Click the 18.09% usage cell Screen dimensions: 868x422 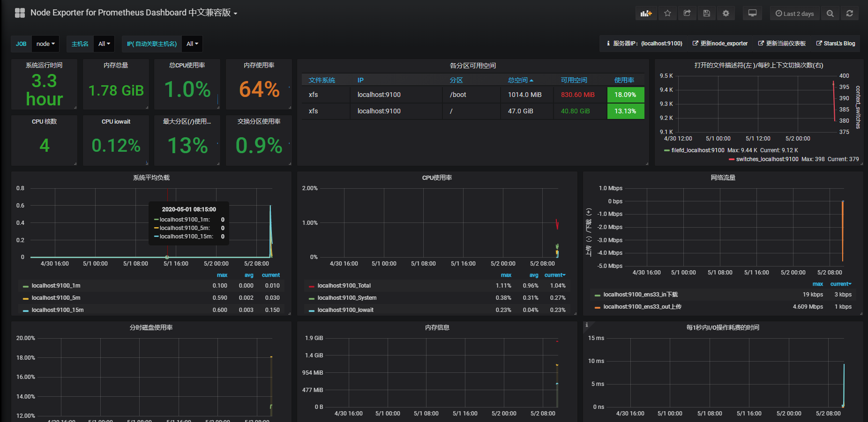click(626, 95)
